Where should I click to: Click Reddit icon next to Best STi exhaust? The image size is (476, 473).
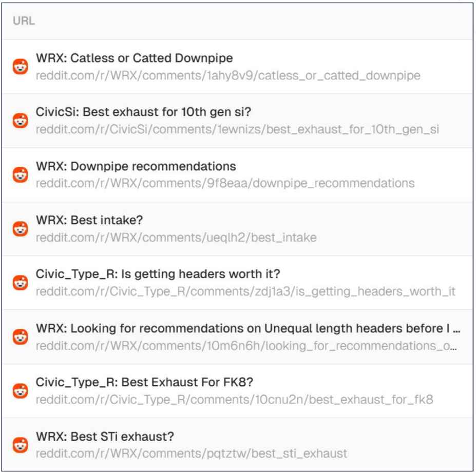(x=21, y=445)
